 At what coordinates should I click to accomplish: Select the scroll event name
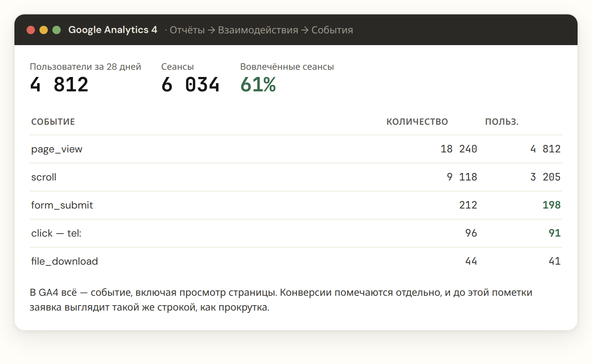click(x=44, y=177)
